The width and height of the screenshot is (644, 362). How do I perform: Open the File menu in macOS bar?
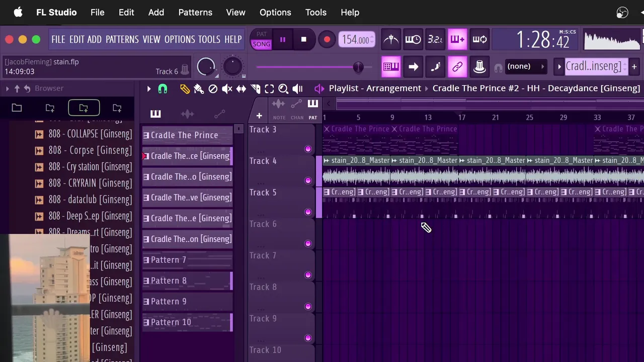98,12
